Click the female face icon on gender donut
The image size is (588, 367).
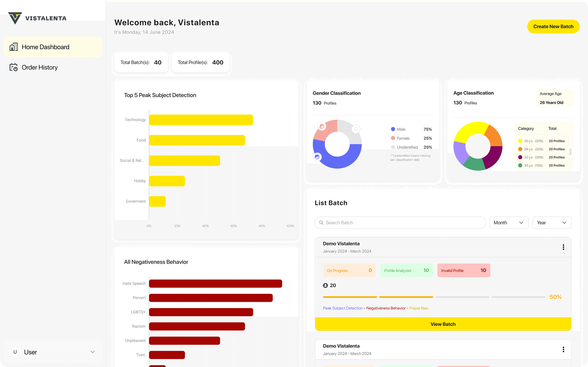click(x=322, y=126)
